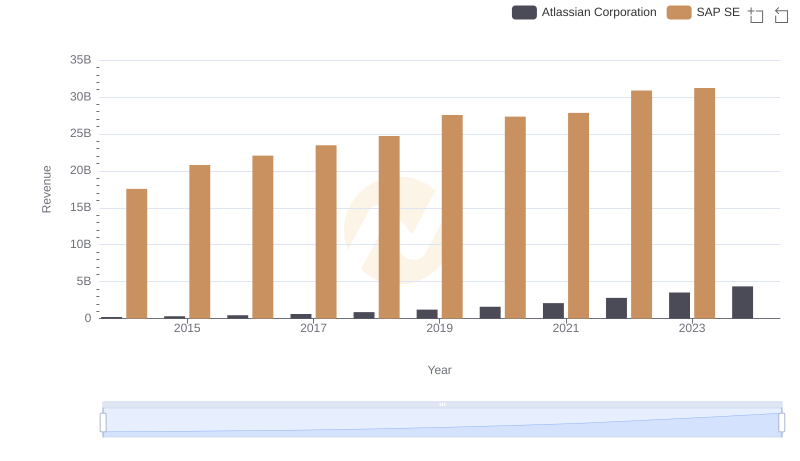Click the SAP SE bar for 2021

pos(579,216)
